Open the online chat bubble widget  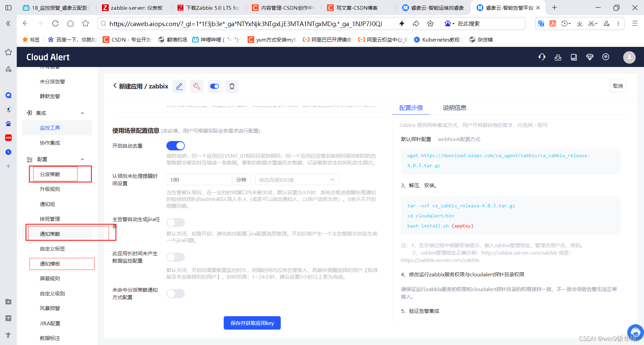click(x=635, y=332)
